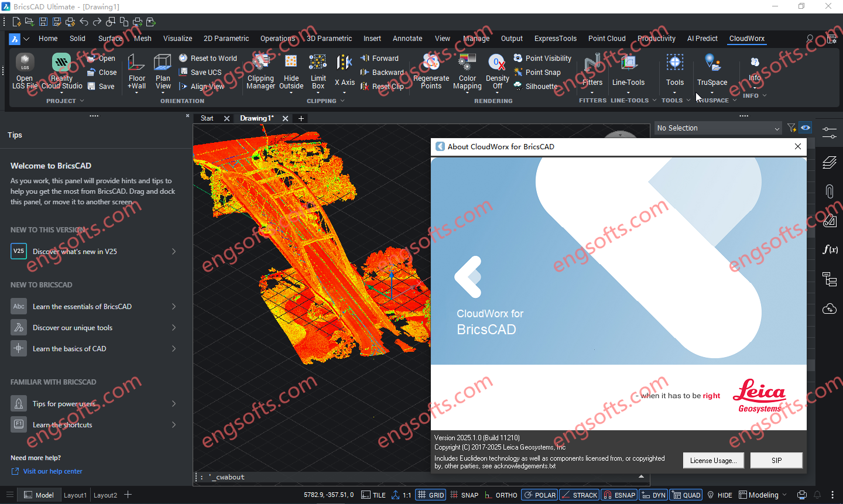Viewport: 843px width, 504px height.
Task: Click the 1:1 annotation scale
Action: coord(402,495)
